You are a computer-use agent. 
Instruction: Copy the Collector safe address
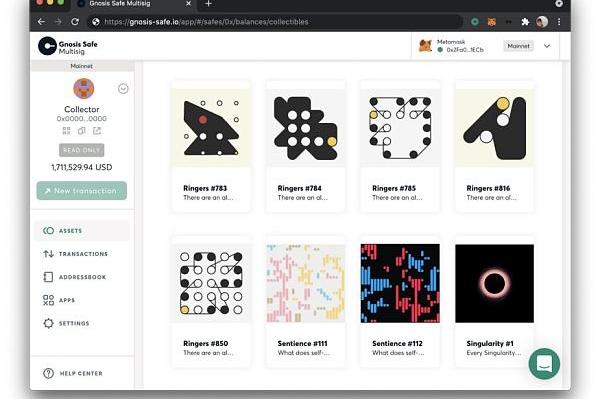pos(82,131)
